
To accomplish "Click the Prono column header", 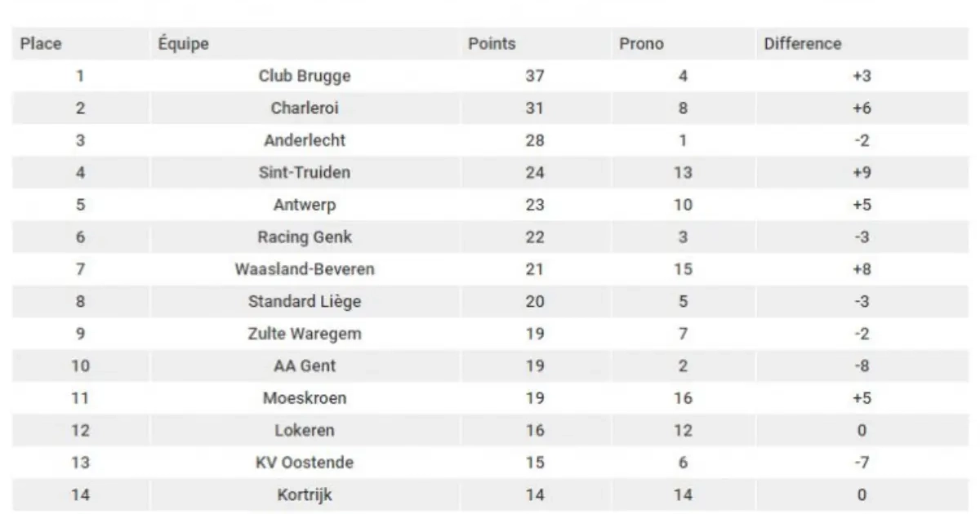I will tap(641, 44).
